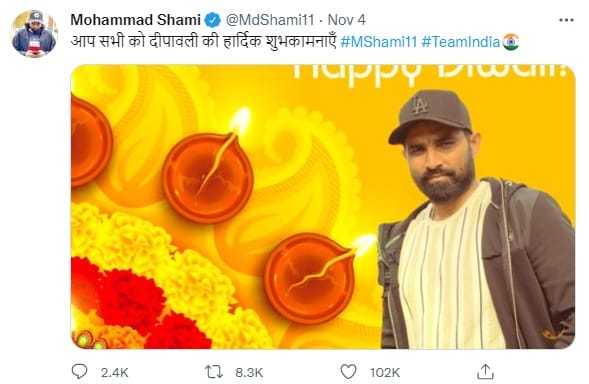Open the #TeamIndia hashtag
This screenshot has height=384, width=589.
pos(461,42)
